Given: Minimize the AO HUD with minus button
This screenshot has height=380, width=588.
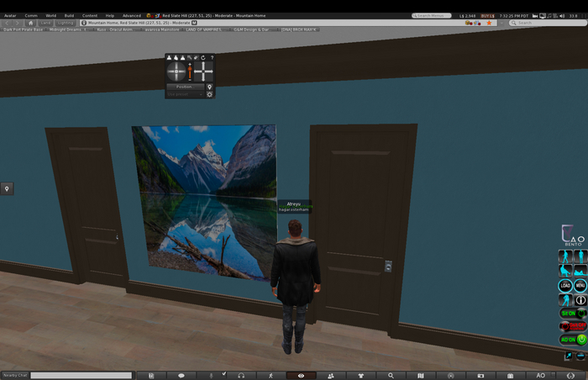Looking at the screenshot, I should coord(580,356).
